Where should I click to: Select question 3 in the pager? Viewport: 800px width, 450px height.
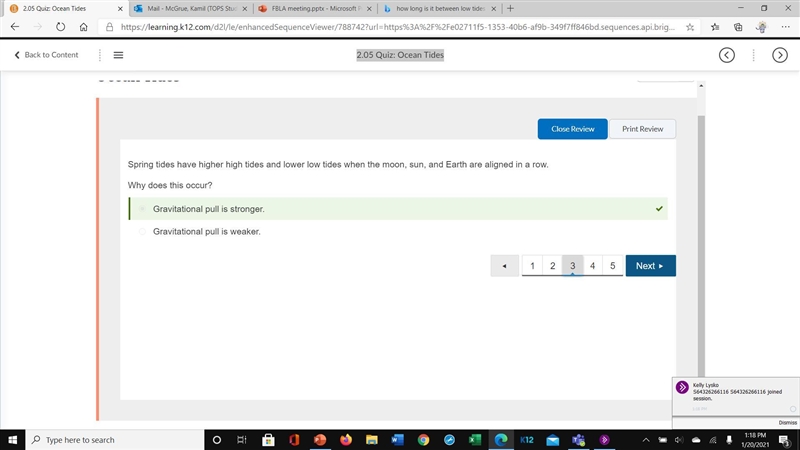pyautogui.click(x=572, y=266)
